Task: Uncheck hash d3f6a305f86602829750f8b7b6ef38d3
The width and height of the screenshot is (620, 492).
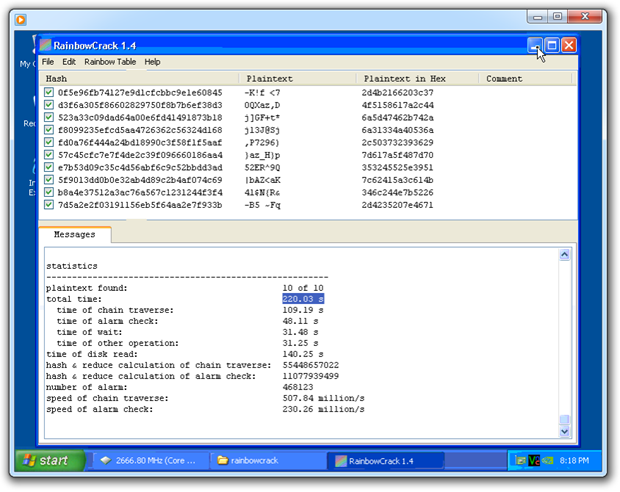Action: (x=49, y=105)
